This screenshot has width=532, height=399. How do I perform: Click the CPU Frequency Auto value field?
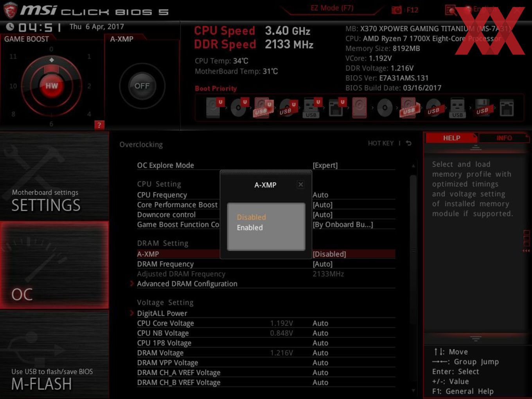click(x=320, y=195)
